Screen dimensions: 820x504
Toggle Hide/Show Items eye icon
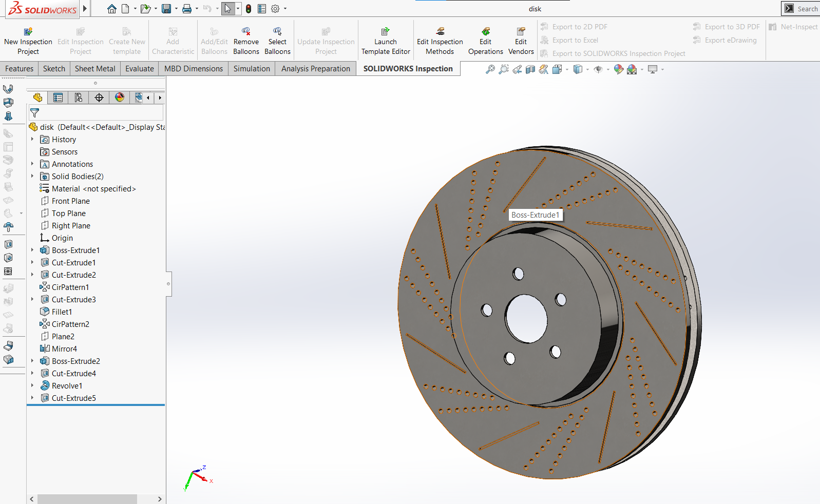[x=598, y=69]
